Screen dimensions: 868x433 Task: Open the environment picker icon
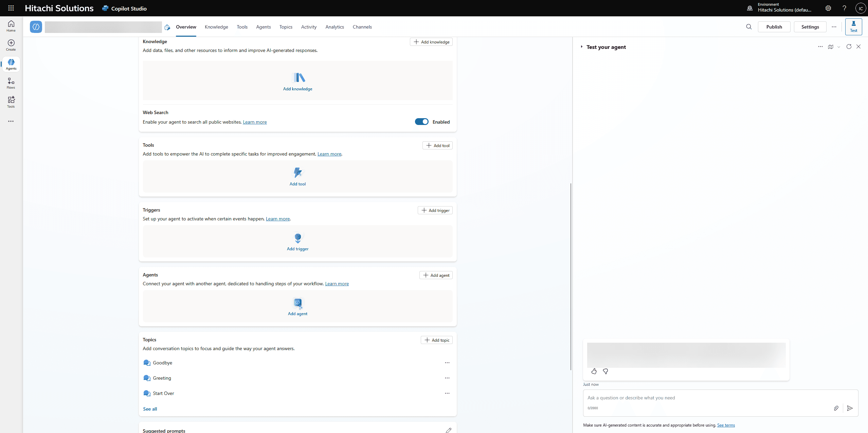[x=750, y=8]
